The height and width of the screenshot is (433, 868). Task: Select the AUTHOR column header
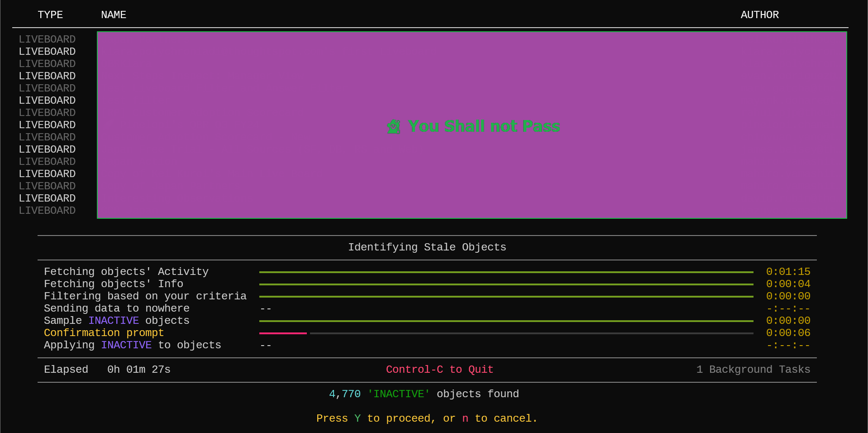point(760,15)
